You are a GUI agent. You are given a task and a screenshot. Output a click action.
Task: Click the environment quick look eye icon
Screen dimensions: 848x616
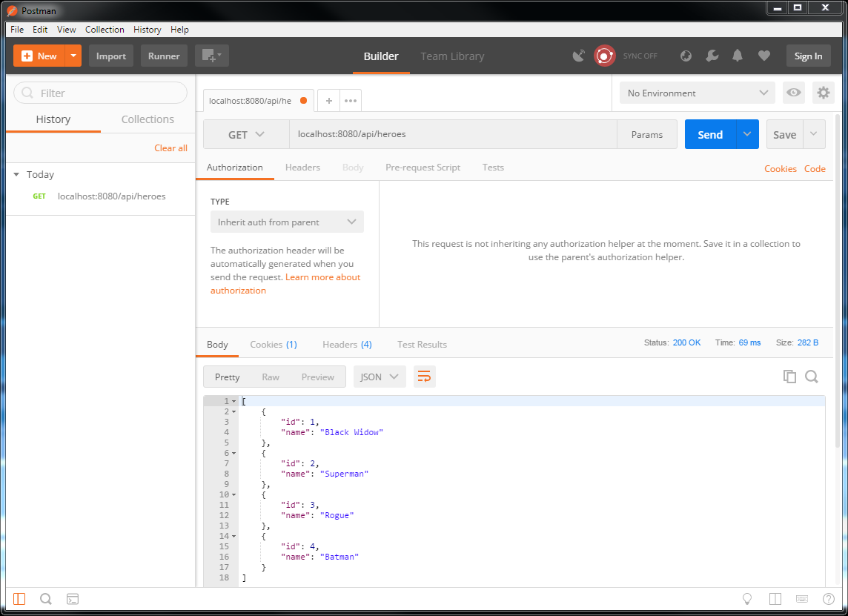click(793, 93)
